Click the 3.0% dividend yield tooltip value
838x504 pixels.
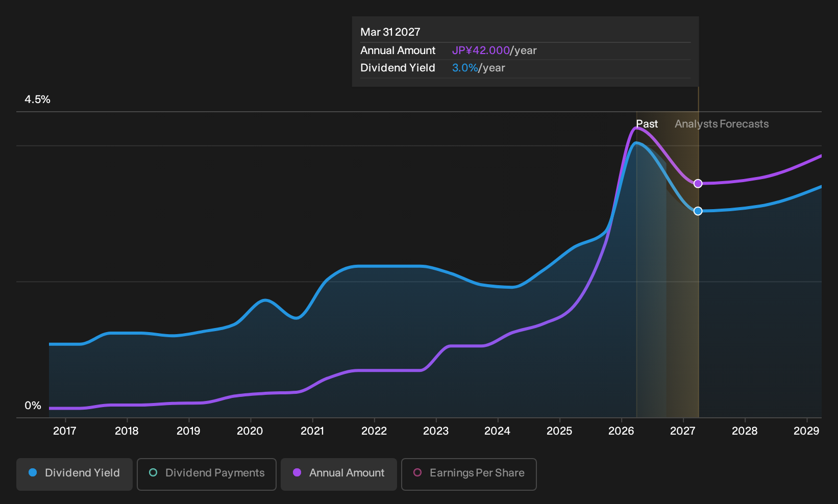point(465,68)
